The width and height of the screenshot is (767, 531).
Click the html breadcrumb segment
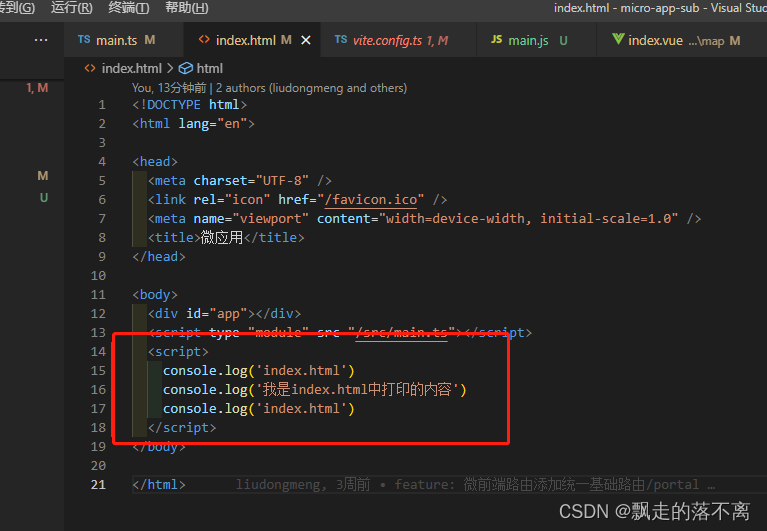[209, 68]
